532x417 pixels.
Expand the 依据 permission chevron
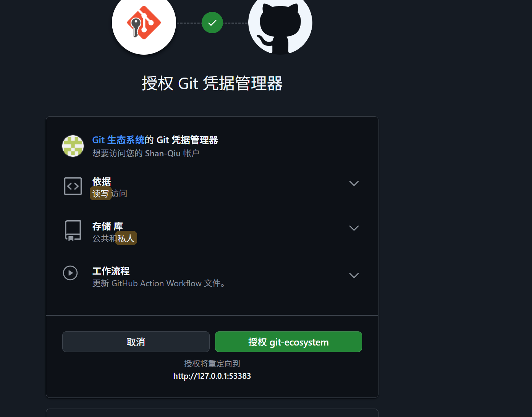(354, 183)
